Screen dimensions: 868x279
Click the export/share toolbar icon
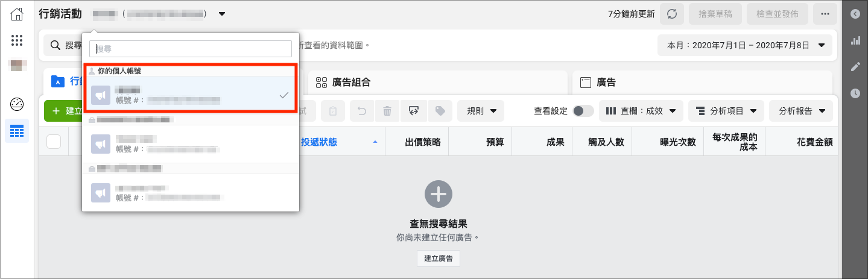414,111
